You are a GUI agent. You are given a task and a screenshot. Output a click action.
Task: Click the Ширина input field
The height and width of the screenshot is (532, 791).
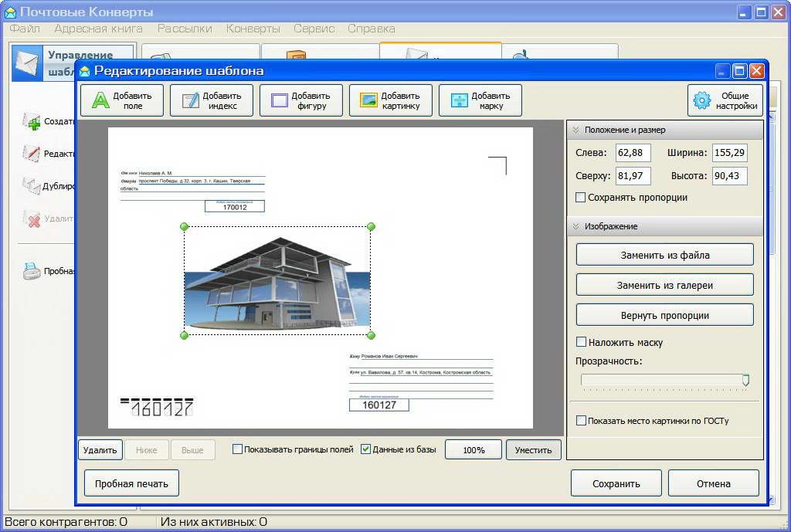(x=729, y=153)
